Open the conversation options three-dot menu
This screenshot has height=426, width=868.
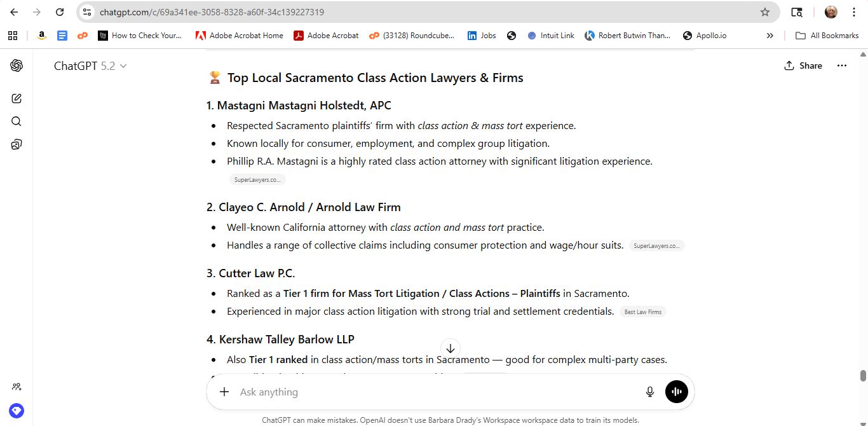click(842, 65)
